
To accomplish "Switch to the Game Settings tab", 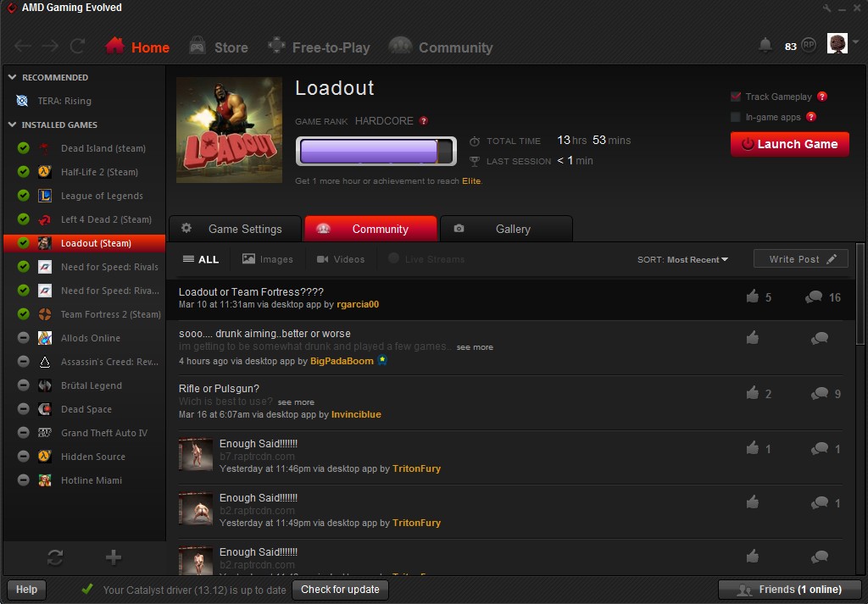I will (236, 229).
